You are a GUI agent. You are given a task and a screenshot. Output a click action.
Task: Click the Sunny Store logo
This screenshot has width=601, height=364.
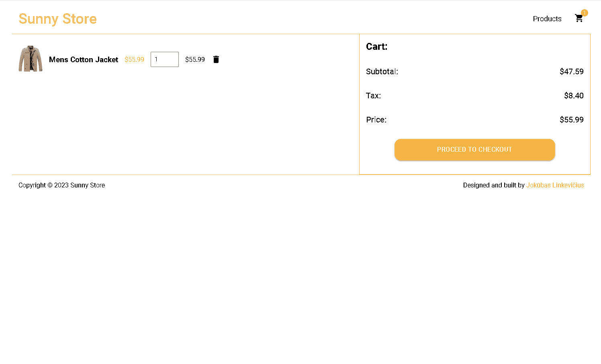[57, 19]
